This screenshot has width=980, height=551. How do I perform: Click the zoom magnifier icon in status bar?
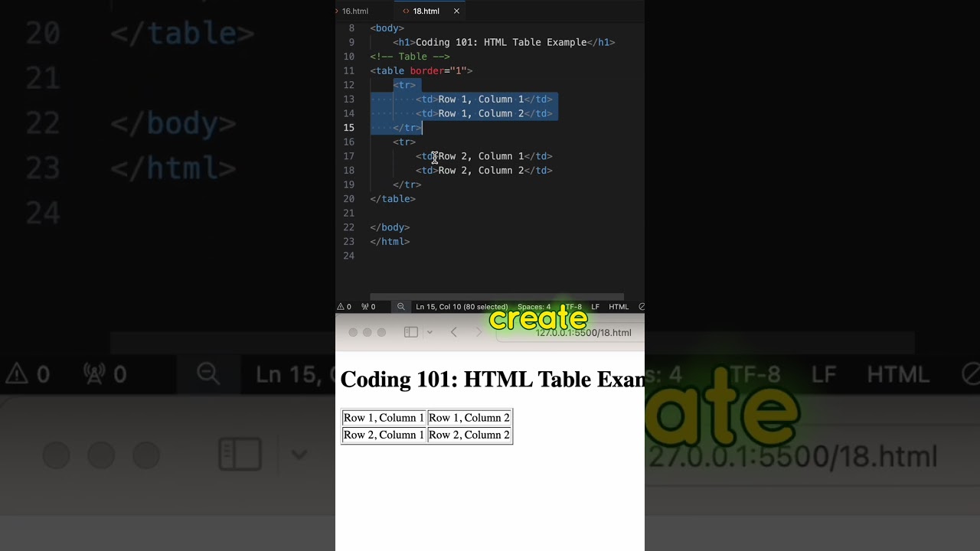(x=400, y=307)
